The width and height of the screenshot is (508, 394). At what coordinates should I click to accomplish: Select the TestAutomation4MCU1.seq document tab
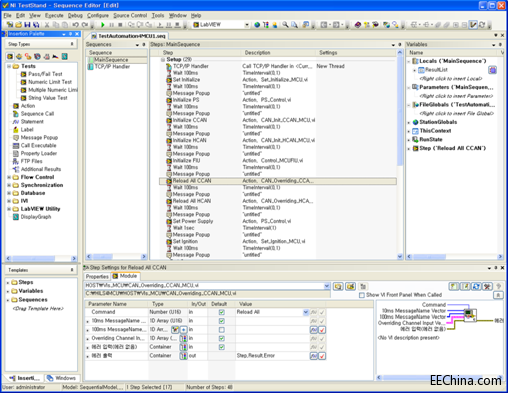pos(128,36)
